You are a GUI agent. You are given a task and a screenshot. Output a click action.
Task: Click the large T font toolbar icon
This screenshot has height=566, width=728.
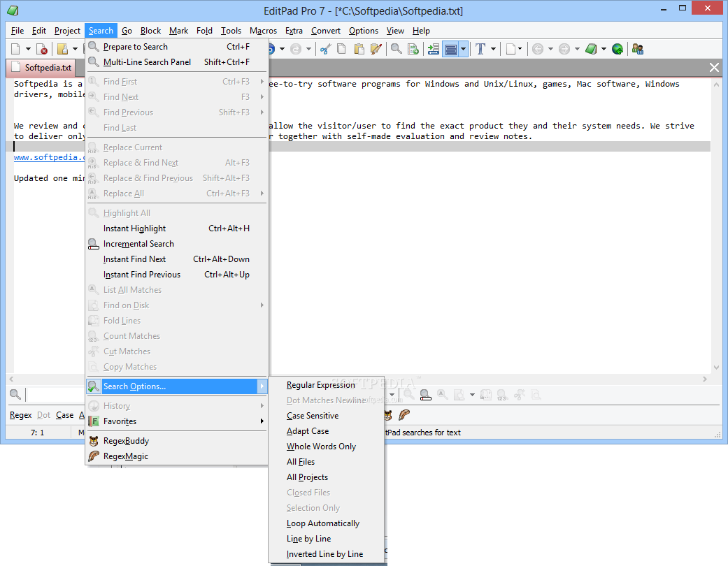click(x=480, y=49)
